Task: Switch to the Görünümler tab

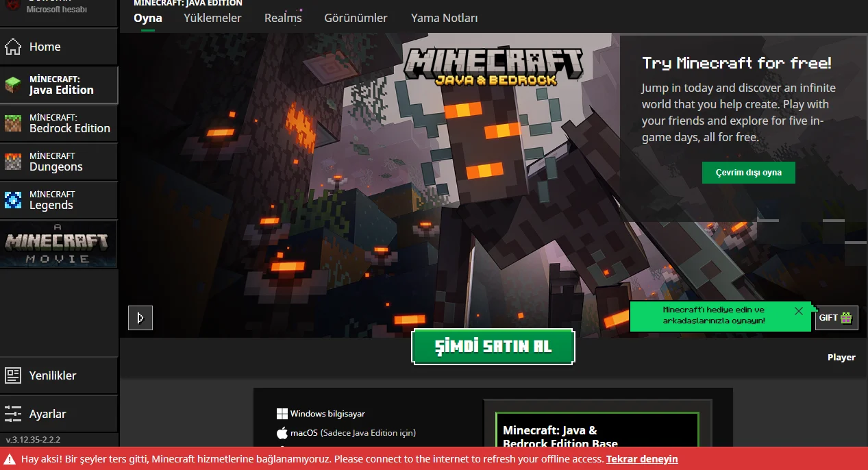Action: coord(356,18)
